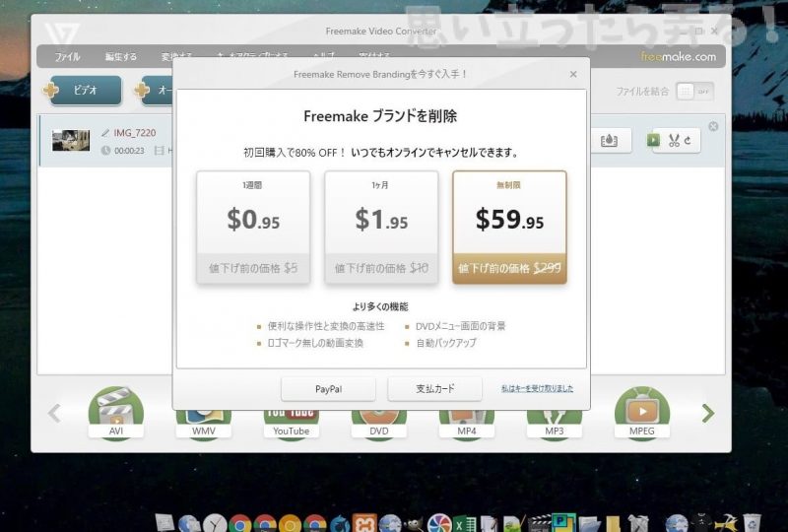Click the pencil rename icon beside IMG_7220
Image resolution: width=788 pixels, height=532 pixels.
click(105, 133)
